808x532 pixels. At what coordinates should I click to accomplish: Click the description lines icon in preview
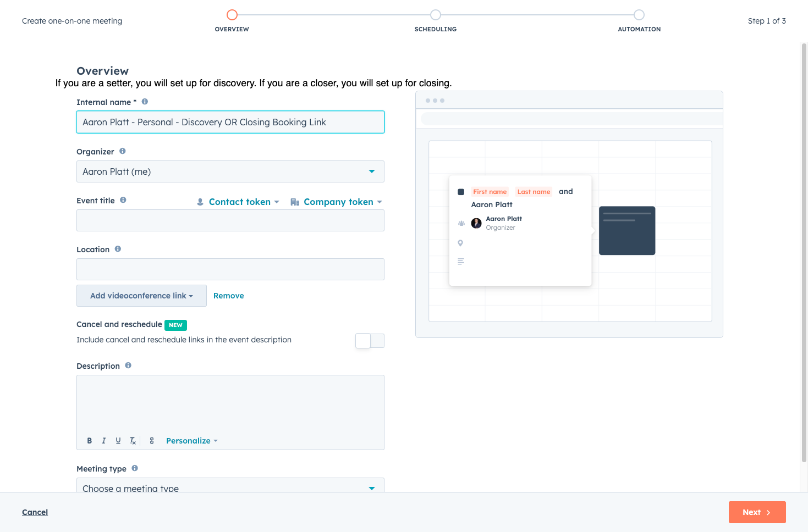pyautogui.click(x=461, y=262)
